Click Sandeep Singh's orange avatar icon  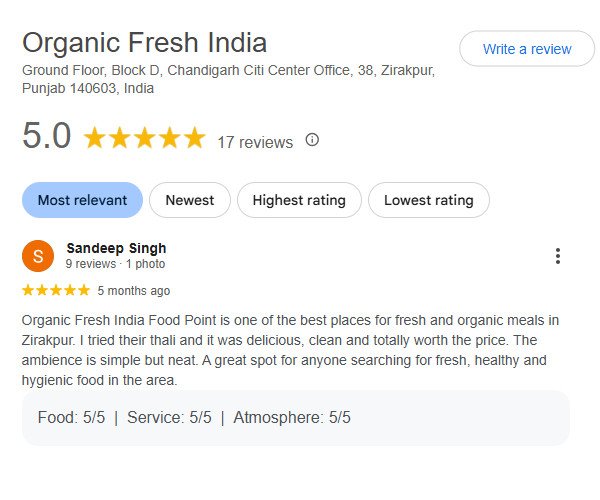[x=38, y=256]
